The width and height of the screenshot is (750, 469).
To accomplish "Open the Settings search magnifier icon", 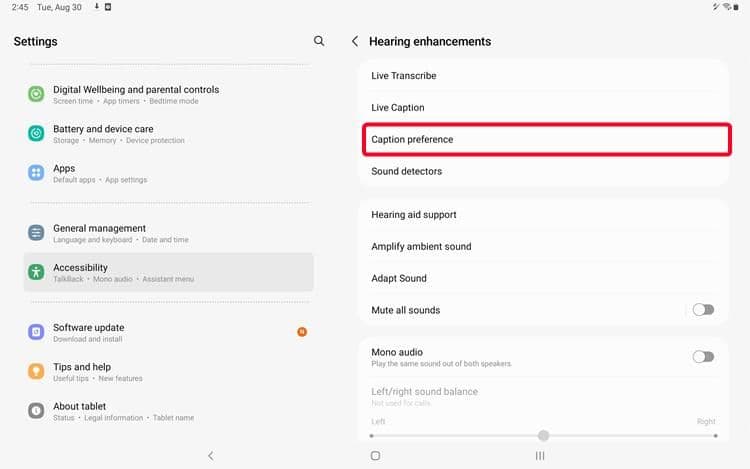I will coord(319,41).
